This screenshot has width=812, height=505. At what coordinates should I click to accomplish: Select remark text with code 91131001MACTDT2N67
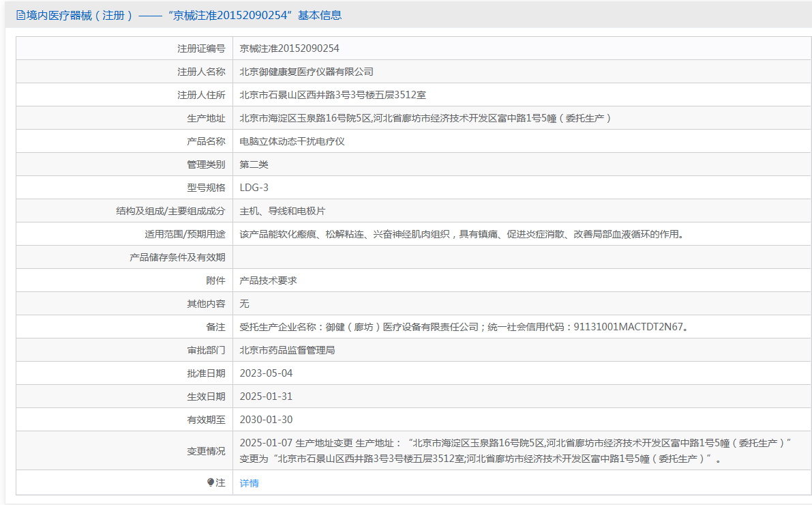(x=464, y=327)
